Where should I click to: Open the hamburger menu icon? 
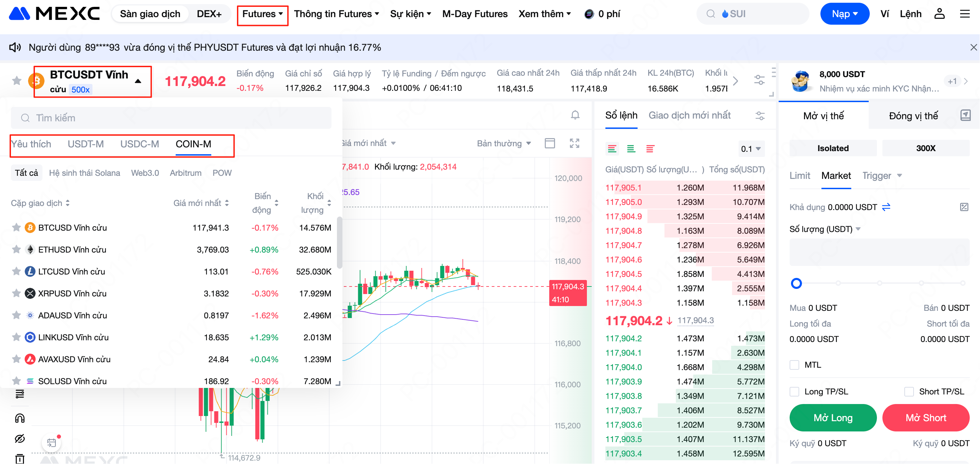[x=965, y=14]
